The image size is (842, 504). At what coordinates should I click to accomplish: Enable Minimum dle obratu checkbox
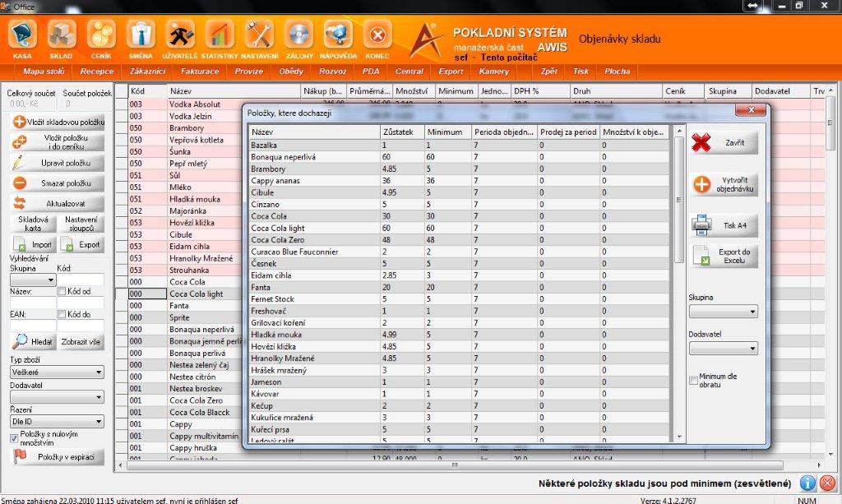pos(693,381)
